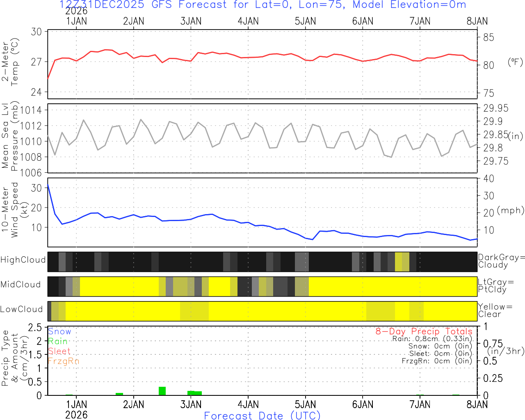Click the green Rain legend label
The image size is (525, 420).
tap(58, 341)
